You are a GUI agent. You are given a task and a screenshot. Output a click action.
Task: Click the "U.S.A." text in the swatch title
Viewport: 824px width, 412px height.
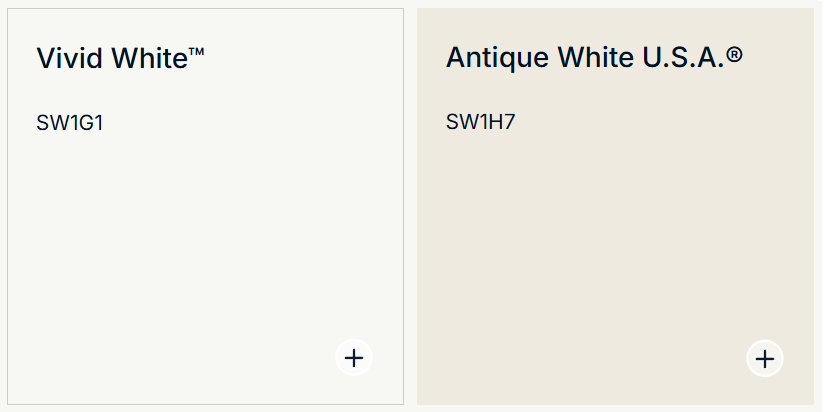682,57
